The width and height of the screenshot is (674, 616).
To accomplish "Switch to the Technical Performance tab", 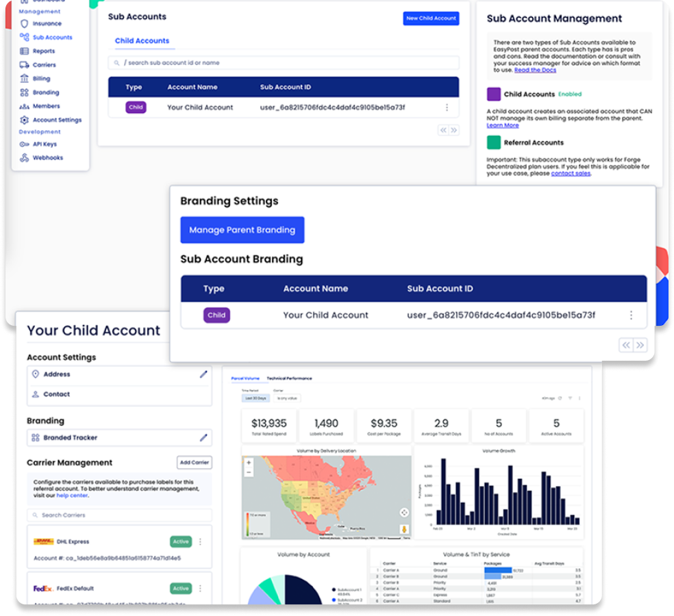I will (x=289, y=378).
